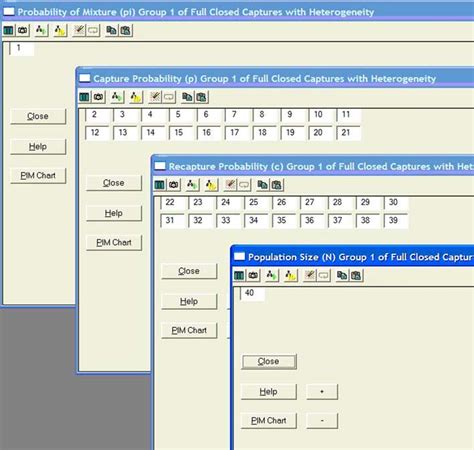Click the green run icon in the Capture Probability window toolbar
Screen dimensions: 474x450
[x=117, y=97]
